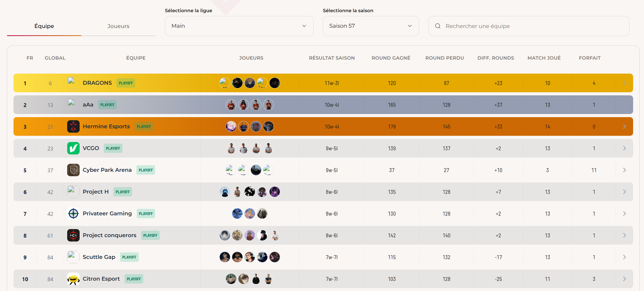This screenshot has width=644, height=291.
Task: Switch to the Joueurs tab
Action: [x=118, y=26]
